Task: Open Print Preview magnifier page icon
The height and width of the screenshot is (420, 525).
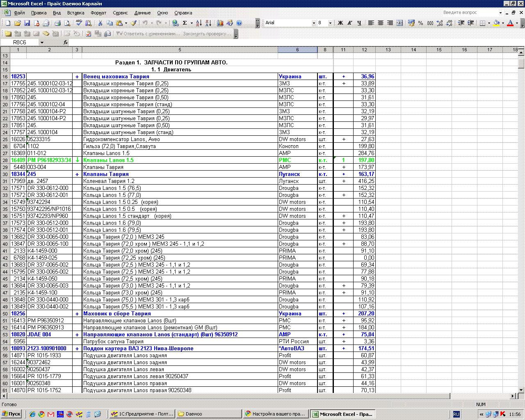Action: click(67, 23)
